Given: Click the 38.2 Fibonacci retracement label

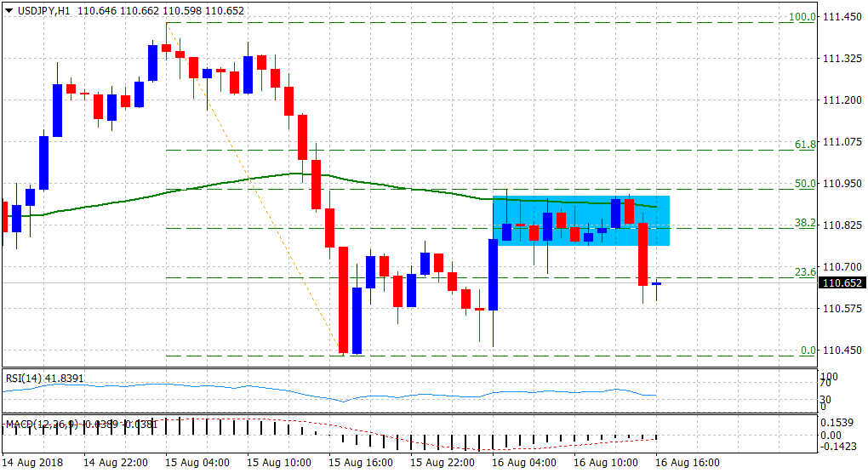Looking at the screenshot, I should coord(805,223).
